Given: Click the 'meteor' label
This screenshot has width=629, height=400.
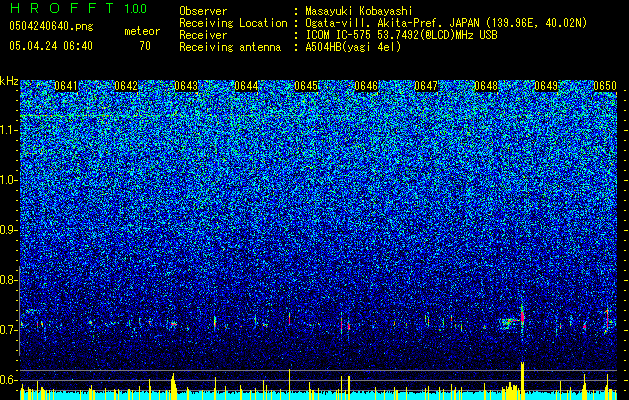Looking at the screenshot, I should [142, 31].
